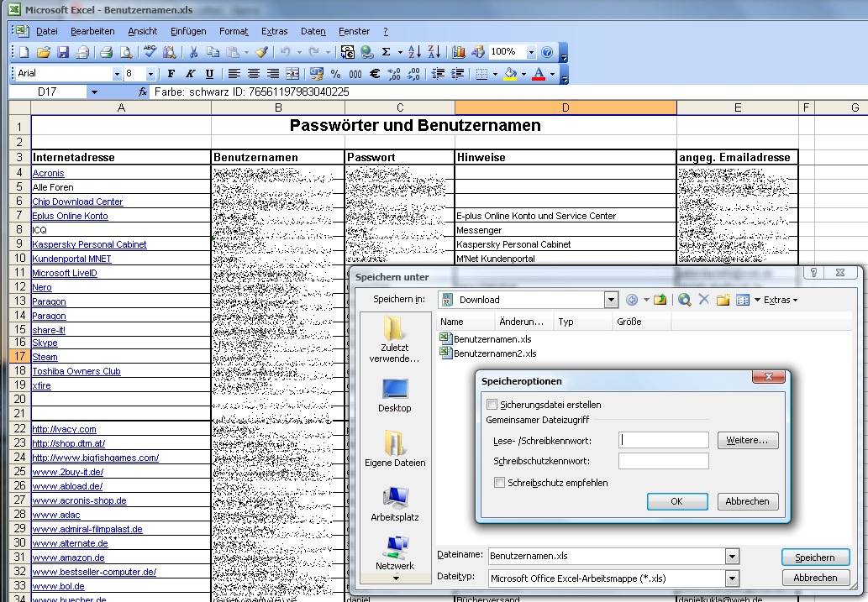Sort descending Z-A icon
The height and width of the screenshot is (602, 868).
pyautogui.click(x=434, y=52)
